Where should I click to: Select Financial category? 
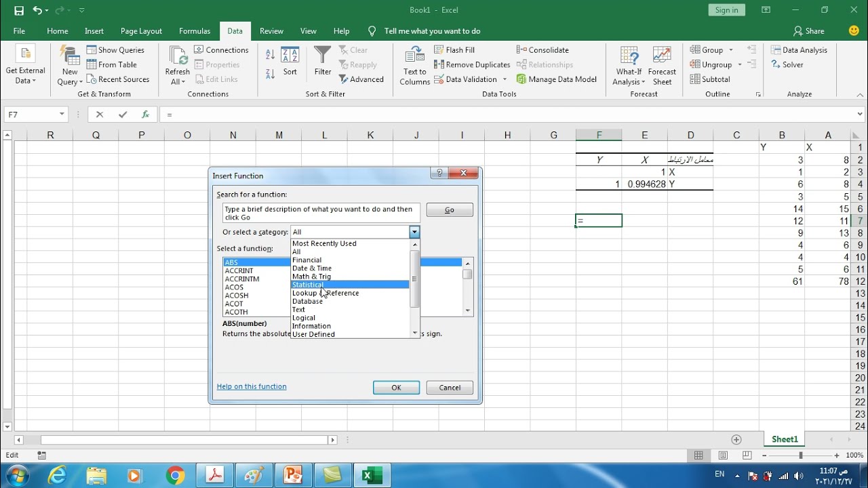click(x=350, y=260)
